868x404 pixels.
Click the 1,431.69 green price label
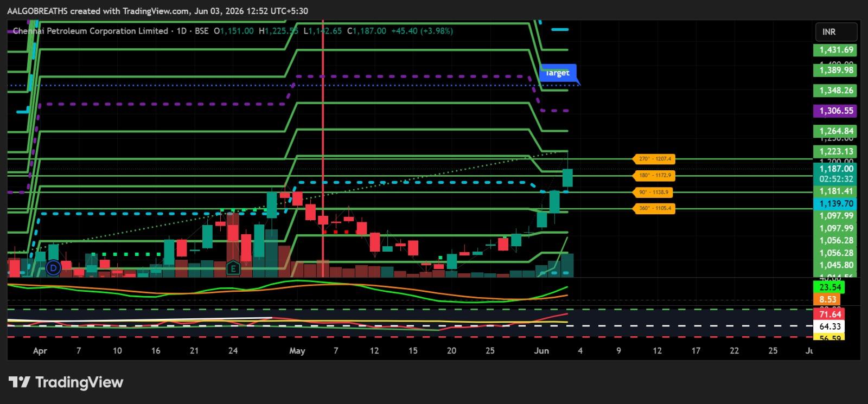836,50
